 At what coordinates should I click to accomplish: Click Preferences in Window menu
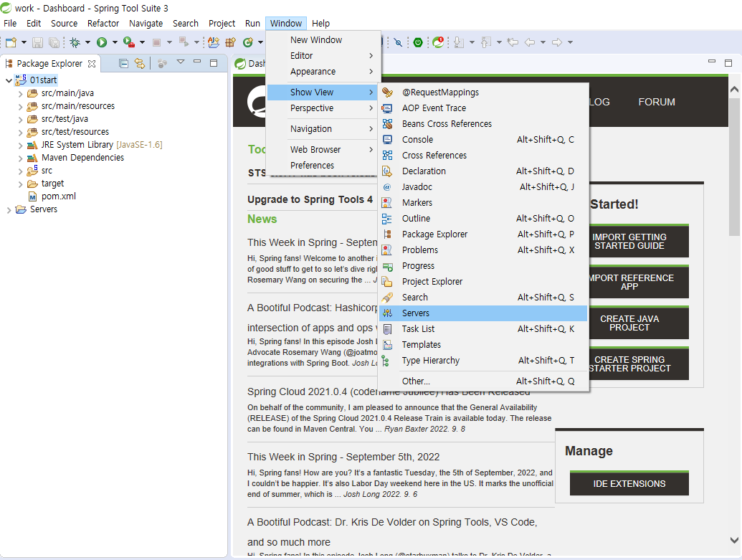pos(322,165)
